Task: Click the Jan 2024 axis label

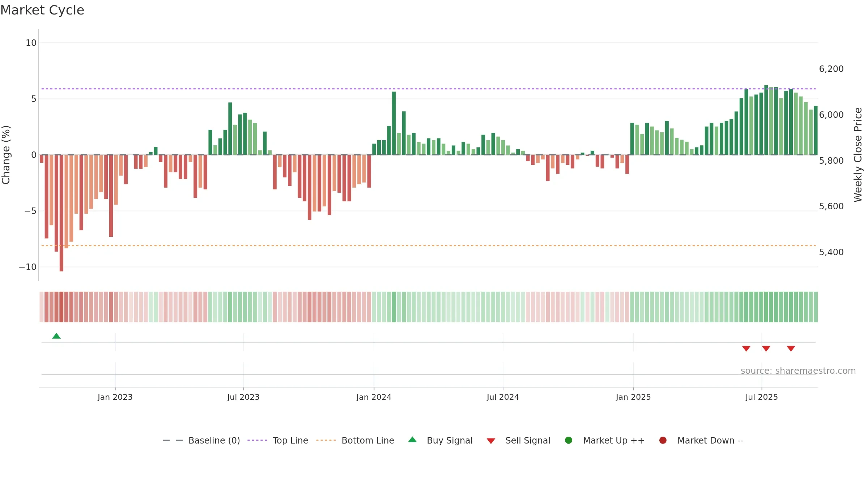Action: 374,397
